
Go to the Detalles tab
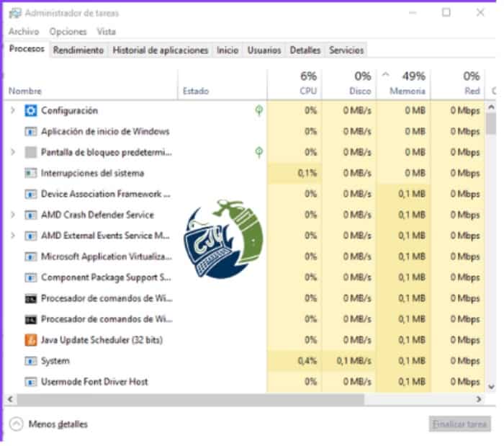click(x=305, y=50)
